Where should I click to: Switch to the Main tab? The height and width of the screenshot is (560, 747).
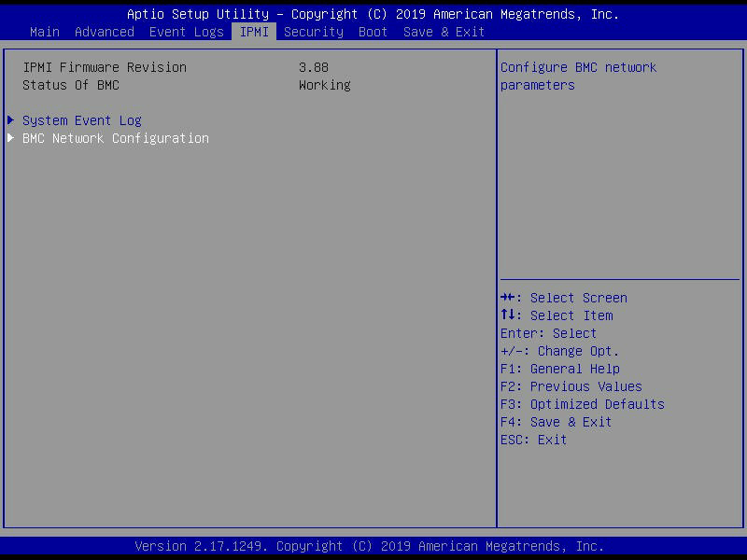click(45, 32)
